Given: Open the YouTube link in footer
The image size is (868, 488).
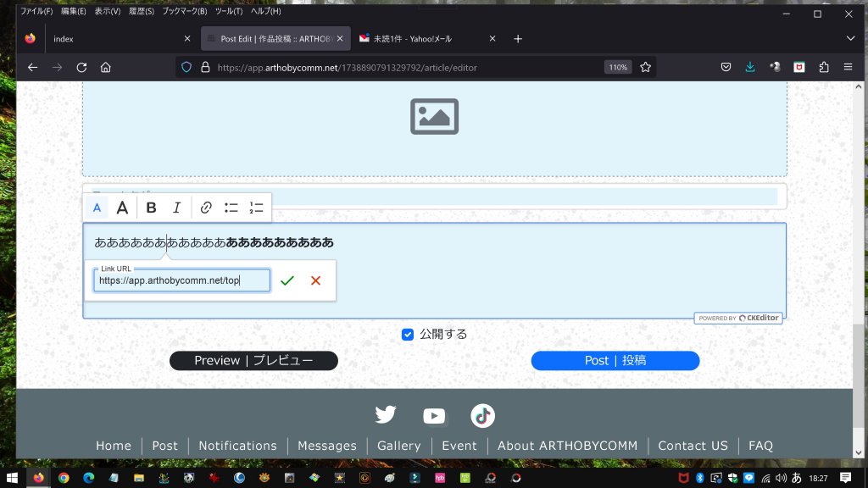Looking at the screenshot, I should [x=434, y=415].
